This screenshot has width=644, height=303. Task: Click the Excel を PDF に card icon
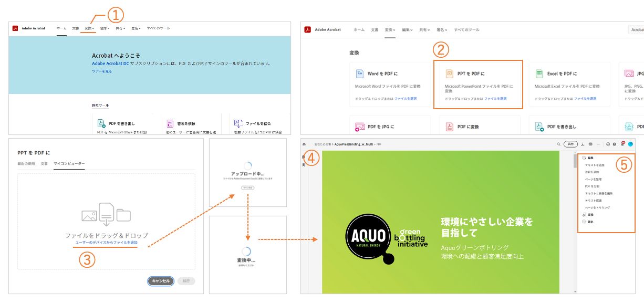click(x=539, y=74)
